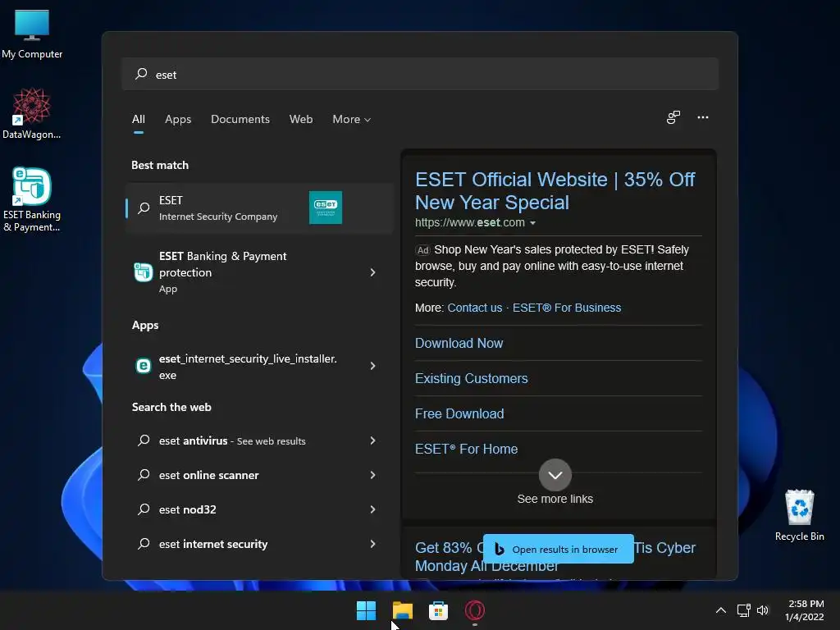Show hidden tray icons chevron

pos(721,610)
